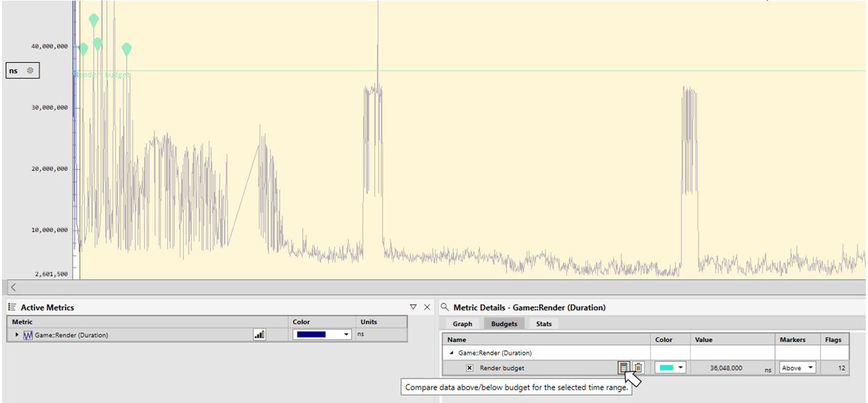868x403 pixels.
Task: Select the Budgets tab
Action: click(504, 324)
